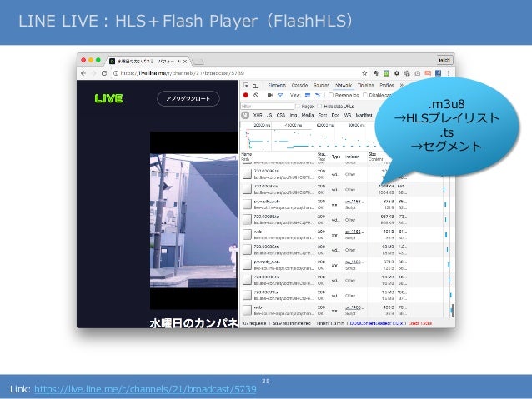Click the Facebook extension icon

438,73
